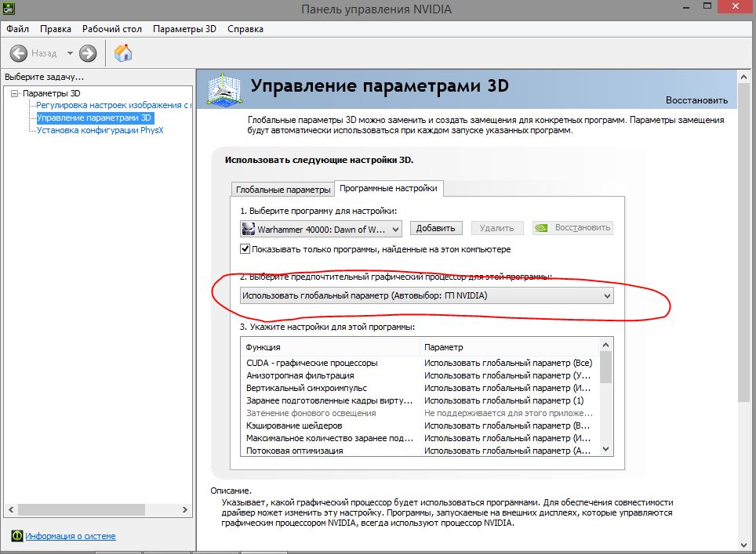The width and height of the screenshot is (756, 554).
Task: Click the Добавить button
Action: [436, 228]
